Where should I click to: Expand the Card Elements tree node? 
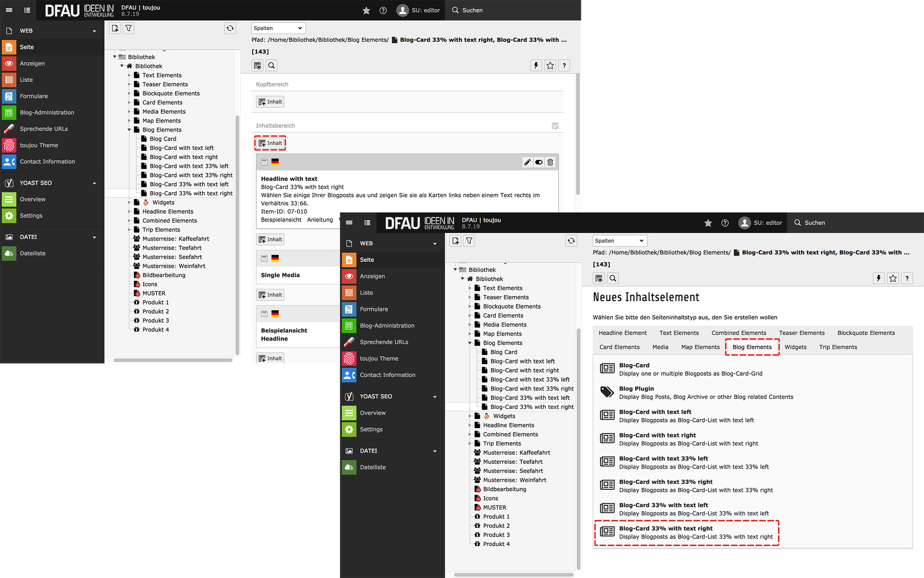coord(129,103)
